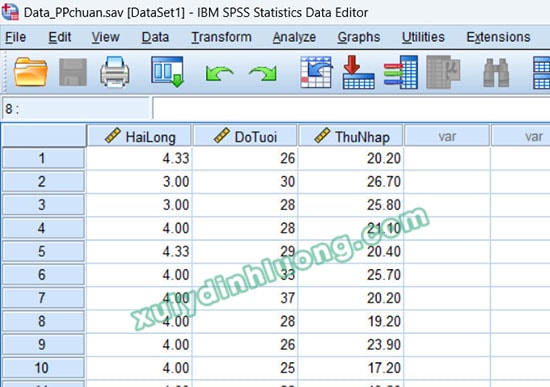Click the DoTuoi cell with value 37
550x387 pixels.
(245, 298)
